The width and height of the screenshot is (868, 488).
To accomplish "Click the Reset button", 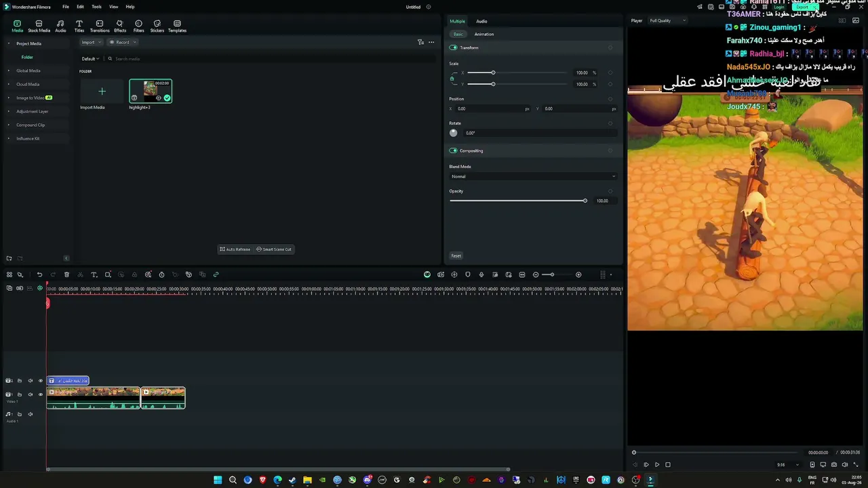I will click(x=456, y=256).
